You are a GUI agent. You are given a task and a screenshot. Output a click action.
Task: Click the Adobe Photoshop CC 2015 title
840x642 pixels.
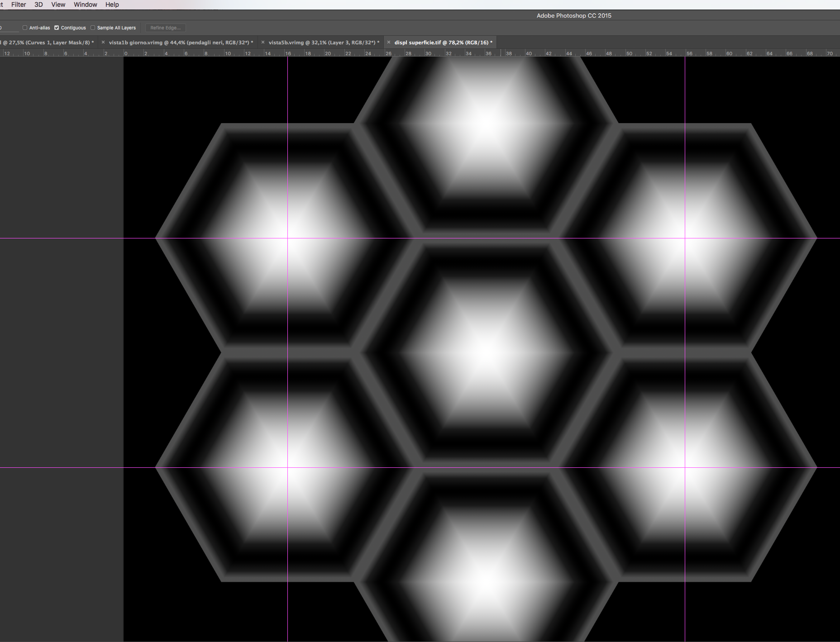point(574,15)
